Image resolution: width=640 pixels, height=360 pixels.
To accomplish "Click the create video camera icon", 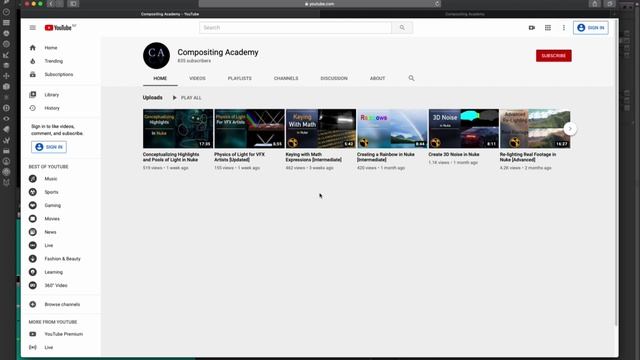I will 531,28.
